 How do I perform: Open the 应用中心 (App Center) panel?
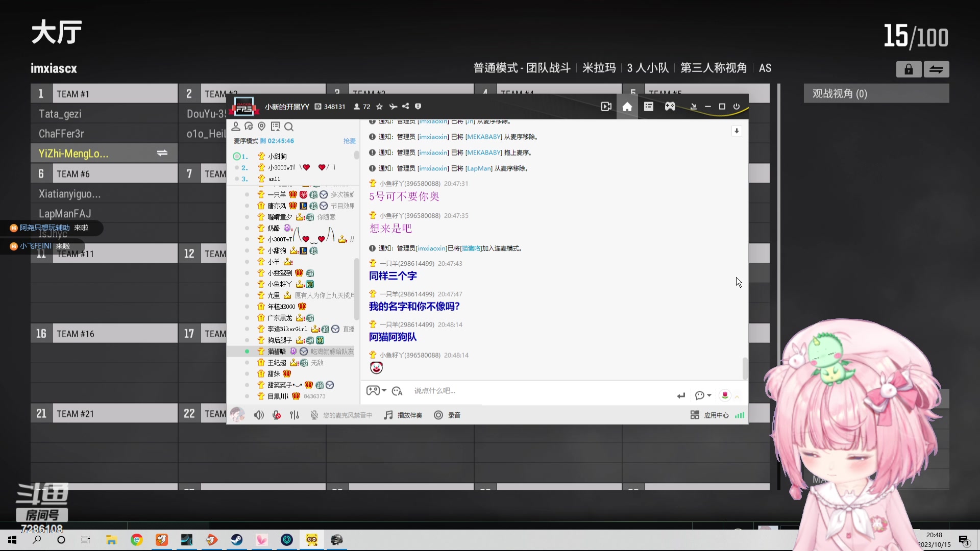coord(717,415)
